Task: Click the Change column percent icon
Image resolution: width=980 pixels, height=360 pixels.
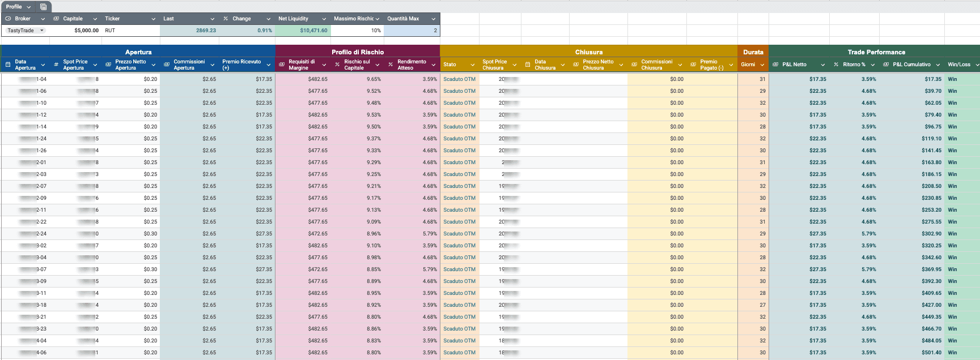Action: click(x=226, y=19)
